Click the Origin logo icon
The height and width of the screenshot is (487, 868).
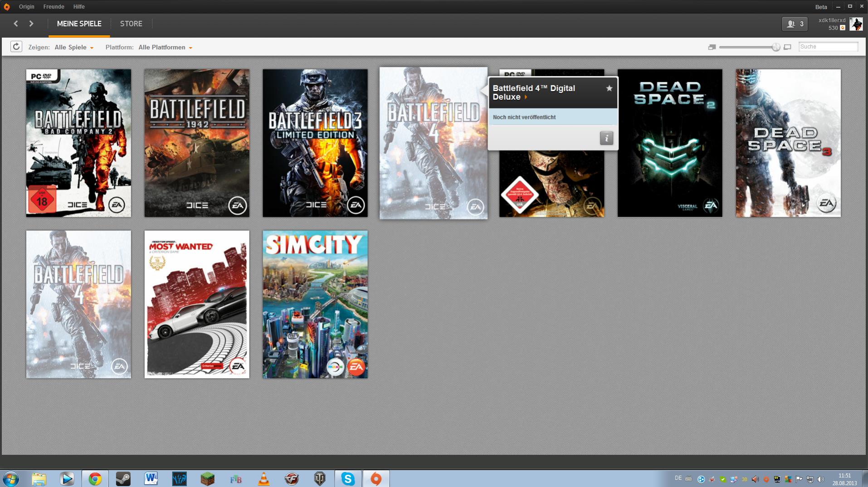point(6,6)
